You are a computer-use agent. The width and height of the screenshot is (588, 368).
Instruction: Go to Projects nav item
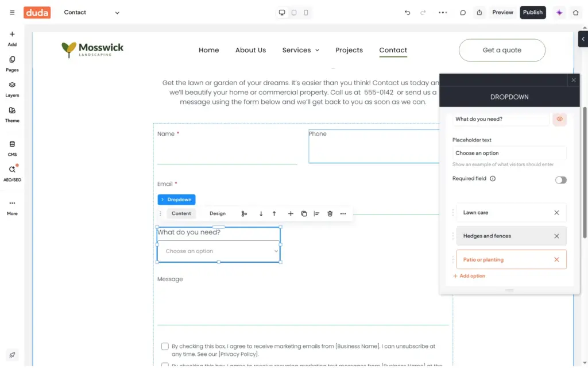tap(349, 51)
